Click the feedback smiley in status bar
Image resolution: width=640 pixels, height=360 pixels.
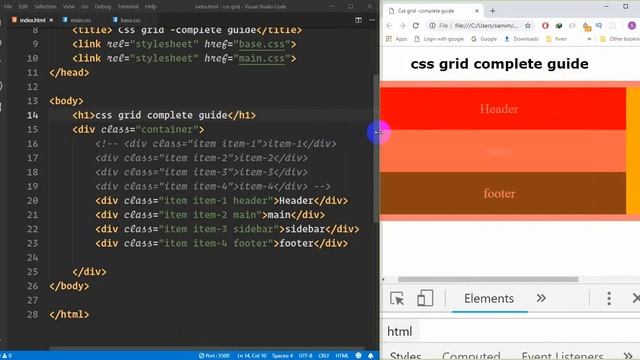358,356
